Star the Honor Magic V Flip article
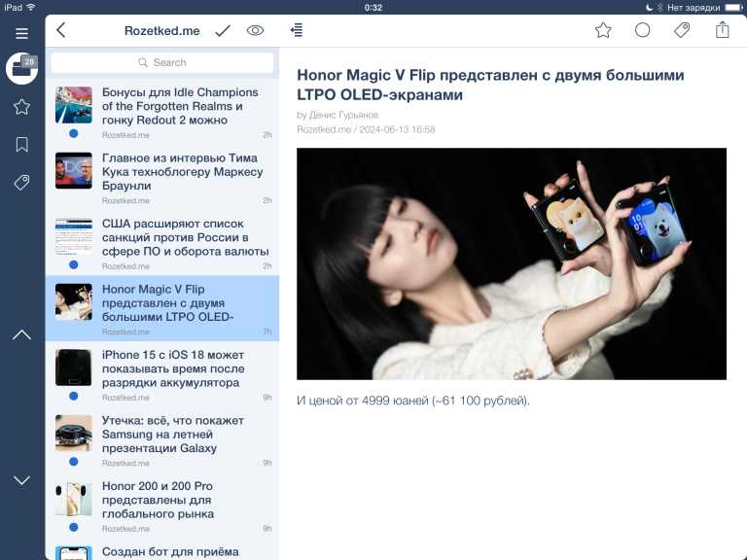747x560 pixels. click(x=603, y=30)
